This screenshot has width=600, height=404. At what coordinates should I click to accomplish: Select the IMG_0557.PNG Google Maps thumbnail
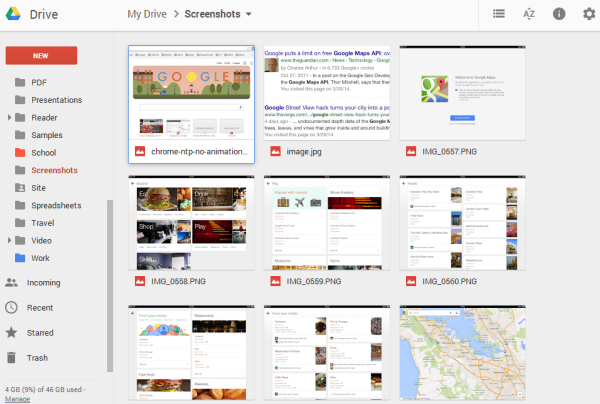click(x=463, y=93)
